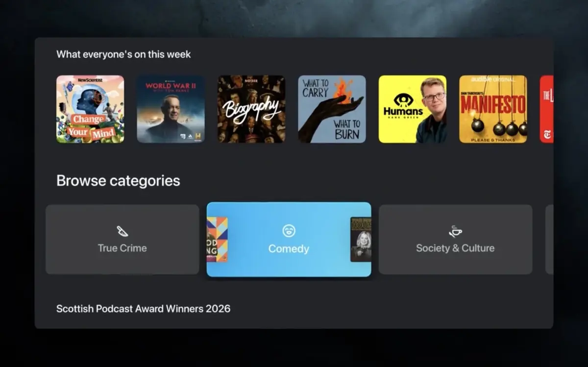The image size is (588, 367).
Task: Click the Browse categories heading
Action: (118, 181)
